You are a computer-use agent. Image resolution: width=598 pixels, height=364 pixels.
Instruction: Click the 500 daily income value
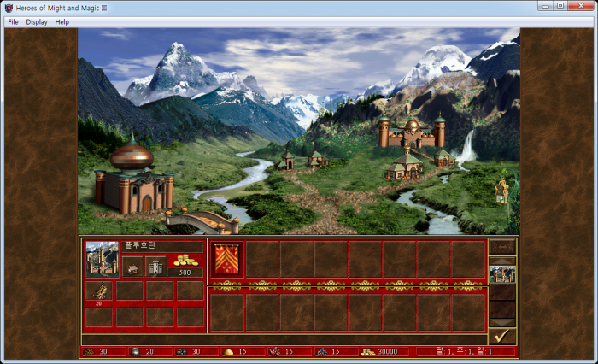coord(185,273)
